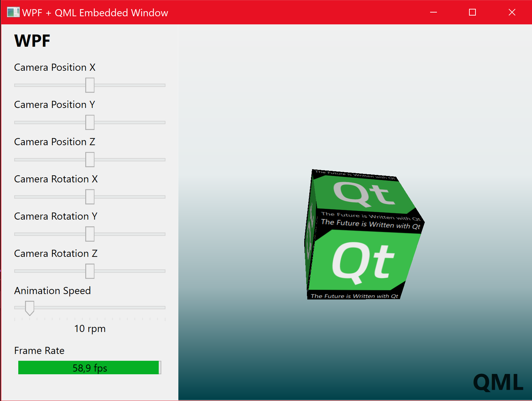532x401 pixels.
Task: Click the 'WPF + QML Embedded Window' title text
Action: click(95, 13)
